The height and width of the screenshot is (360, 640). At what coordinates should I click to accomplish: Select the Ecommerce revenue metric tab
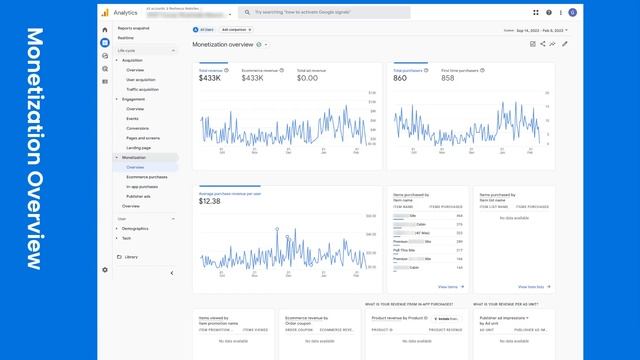click(x=262, y=75)
